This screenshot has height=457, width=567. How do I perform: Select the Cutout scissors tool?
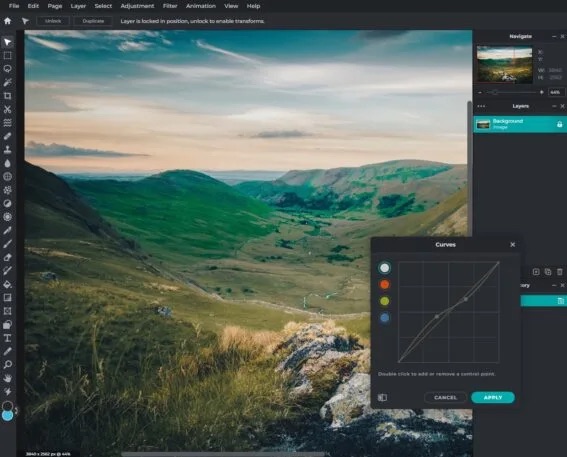pos(7,110)
